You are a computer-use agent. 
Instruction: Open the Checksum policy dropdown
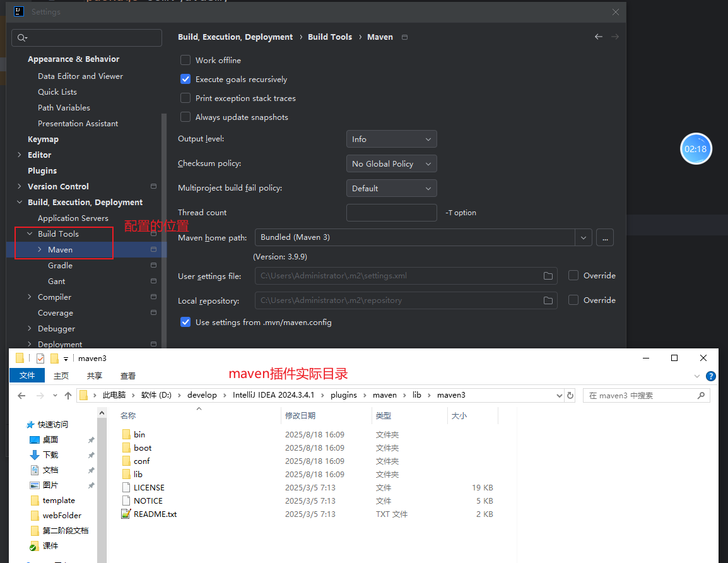point(391,163)
